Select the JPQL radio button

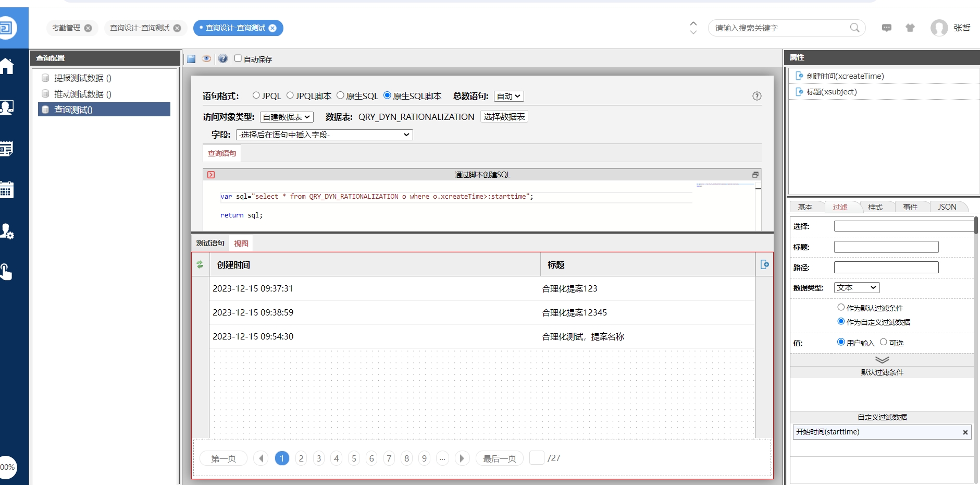click(256, 95)
